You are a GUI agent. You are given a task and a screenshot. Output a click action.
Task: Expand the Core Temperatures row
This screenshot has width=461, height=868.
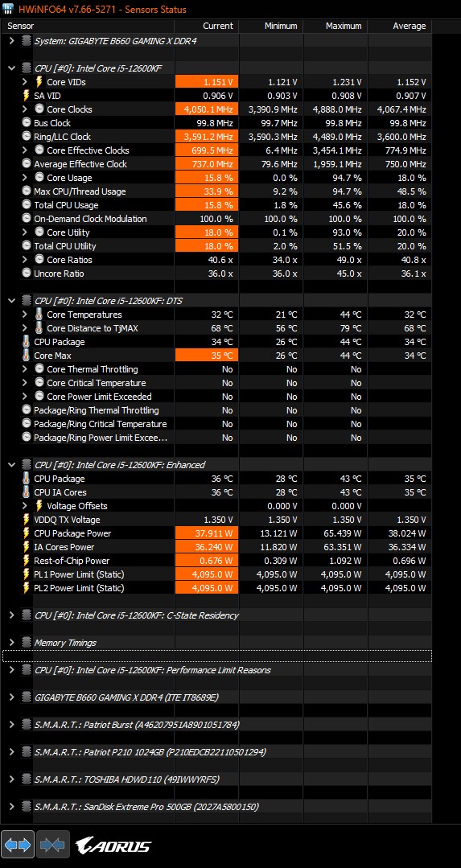(24, 315)
